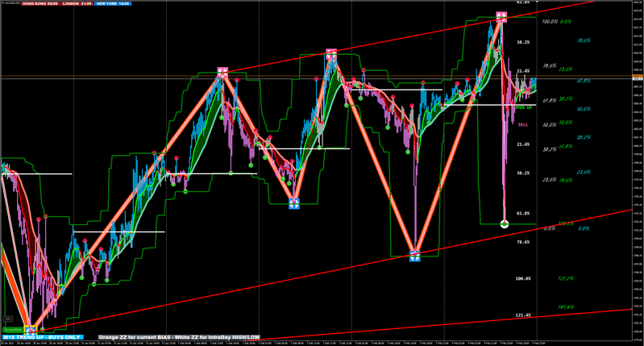Click the ON indicator toggle button

click(7, 319)
